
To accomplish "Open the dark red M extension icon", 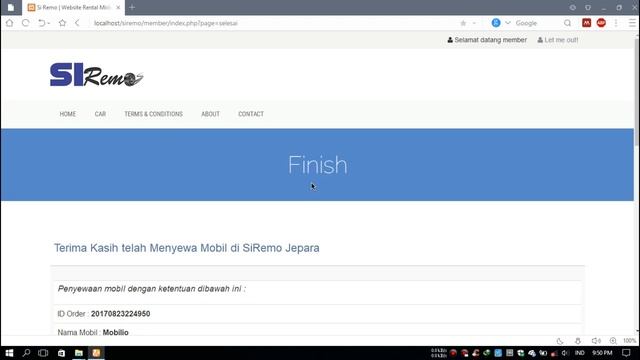I will [x=587, y=23].
